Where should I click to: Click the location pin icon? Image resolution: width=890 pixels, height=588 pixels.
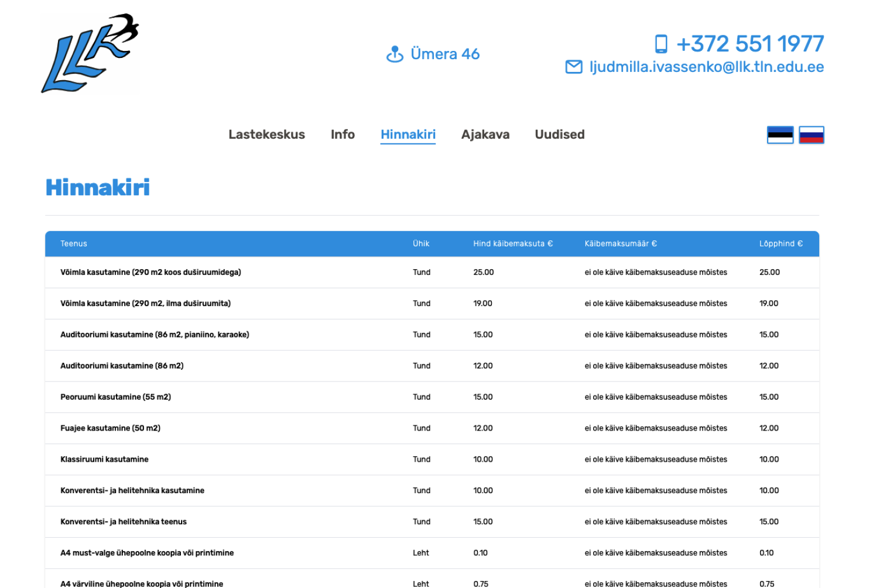[x=395, y=54]
